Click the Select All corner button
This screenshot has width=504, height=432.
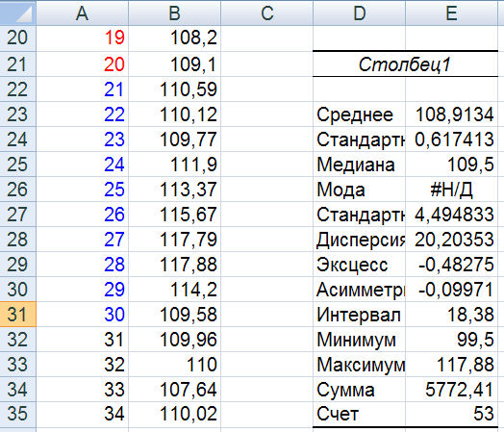(17, 13)
